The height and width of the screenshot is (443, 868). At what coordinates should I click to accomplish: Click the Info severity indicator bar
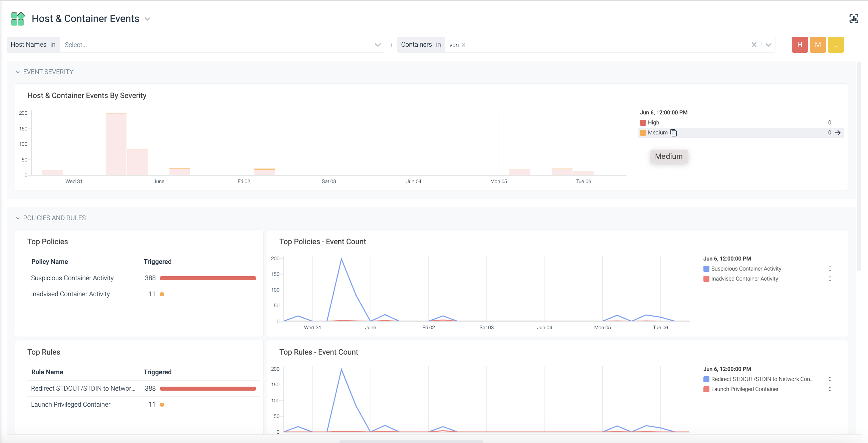[854, 44]
